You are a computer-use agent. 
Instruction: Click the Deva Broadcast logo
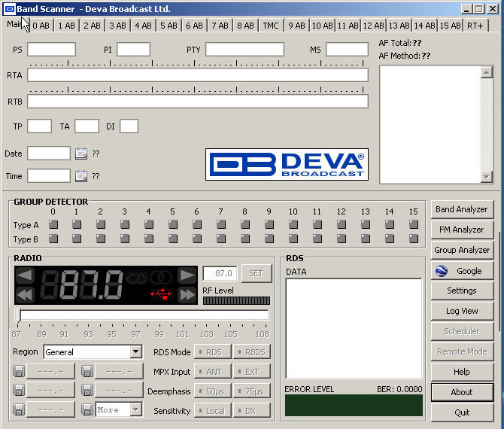point(287,164)
